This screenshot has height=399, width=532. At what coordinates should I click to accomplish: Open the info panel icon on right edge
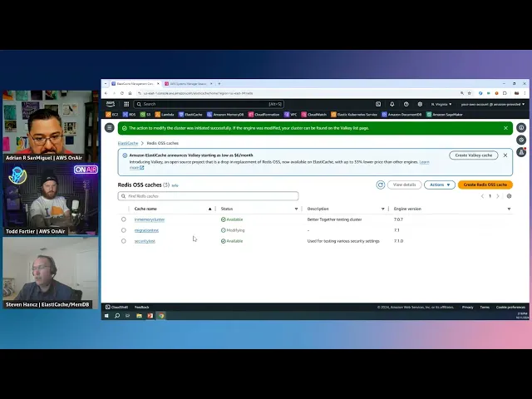click(521, 128)
